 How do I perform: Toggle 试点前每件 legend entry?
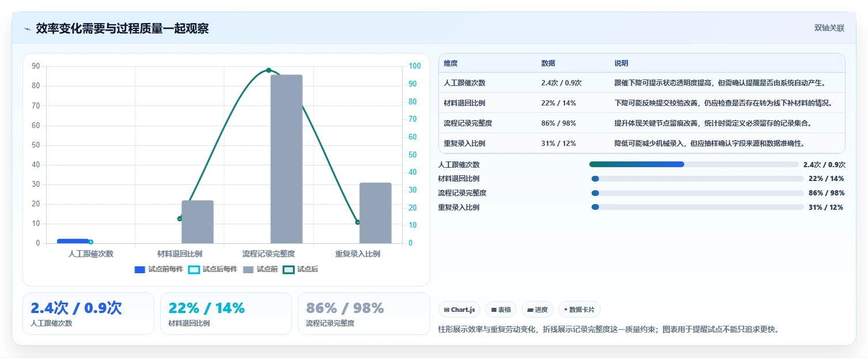[158, 269]
